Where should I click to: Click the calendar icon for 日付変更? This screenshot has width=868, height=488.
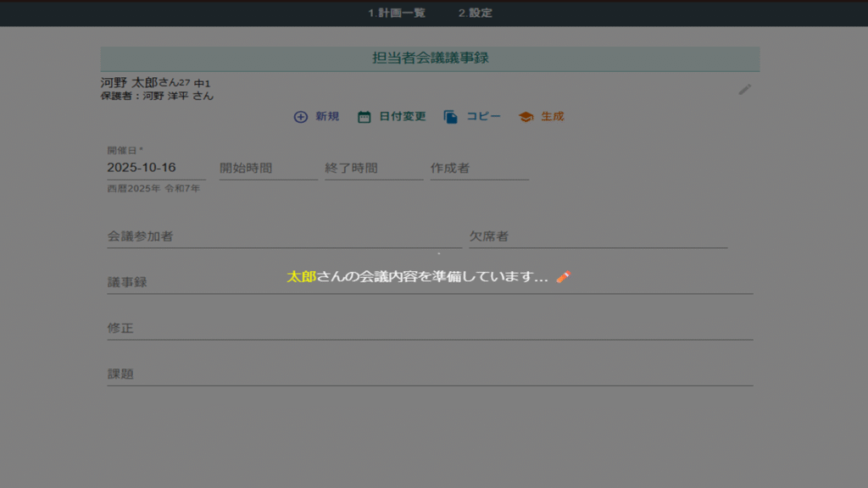click(x=364, y=117)
